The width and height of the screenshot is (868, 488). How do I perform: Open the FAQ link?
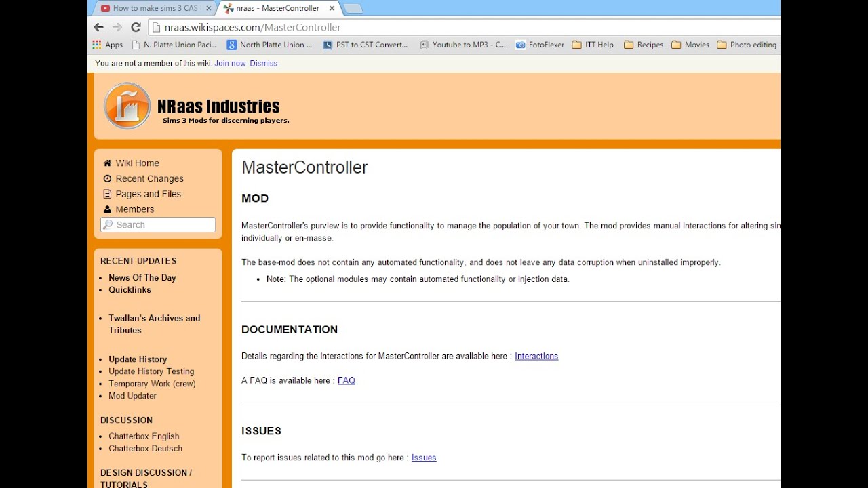coord(347,381)
